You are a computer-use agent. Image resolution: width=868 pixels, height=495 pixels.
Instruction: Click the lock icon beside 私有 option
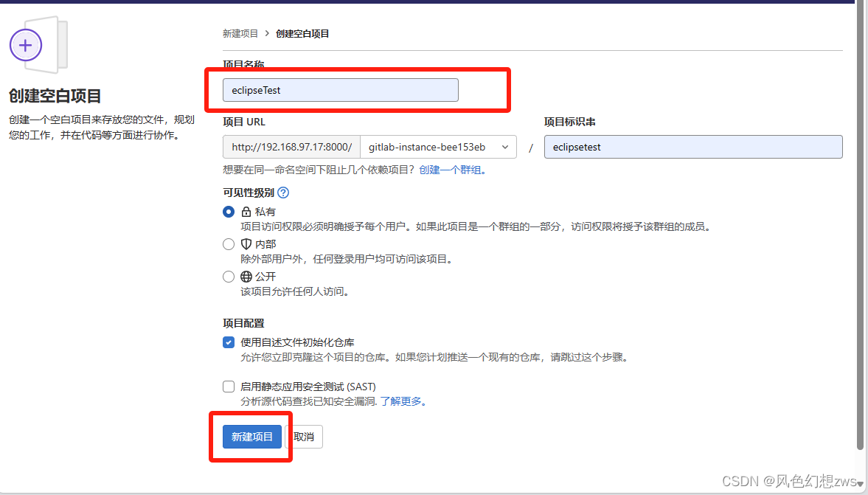tap(246, 210)
